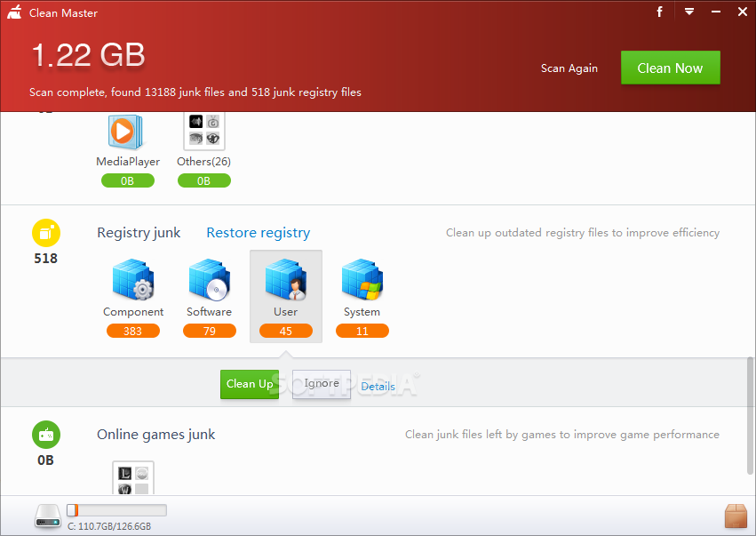Open the title bar dropdown menu arrow
Screen dimensions: 756x536
689,12
